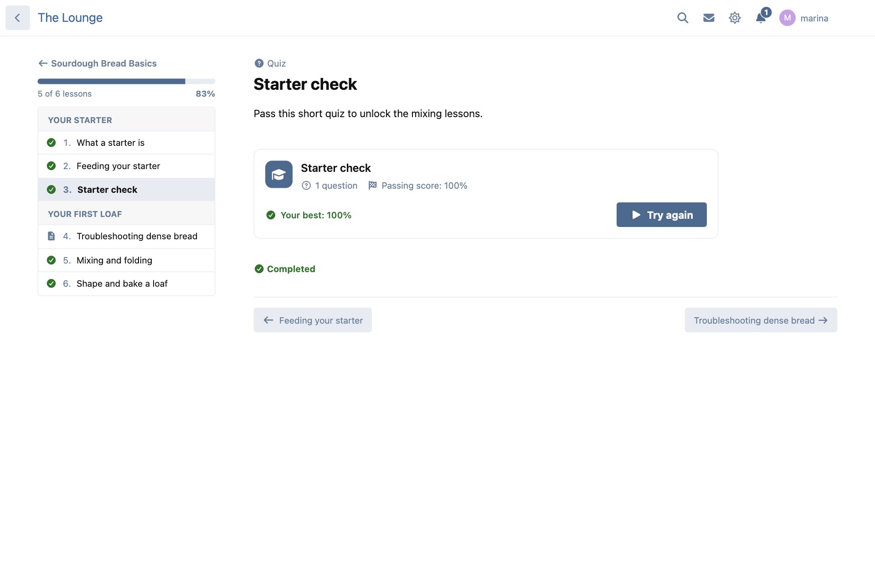The width and height of the screenshot is (875, 588).
Task: Click the document icon beside Troubleshooting dense bread
Action: 51,236
